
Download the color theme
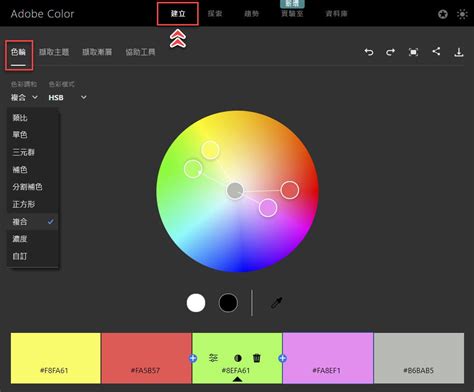(x=459, y=52)
